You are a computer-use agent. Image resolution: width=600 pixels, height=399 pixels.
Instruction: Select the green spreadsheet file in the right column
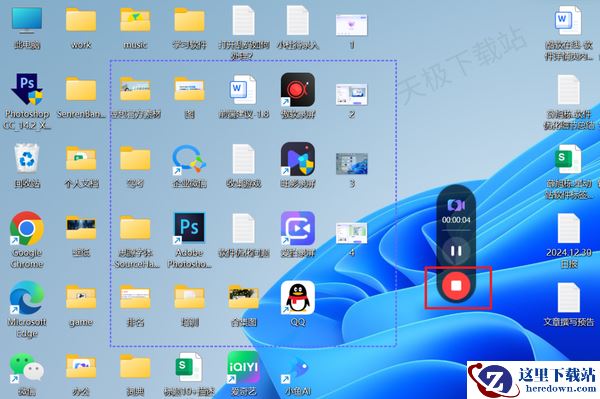click(x=568, y=159)
